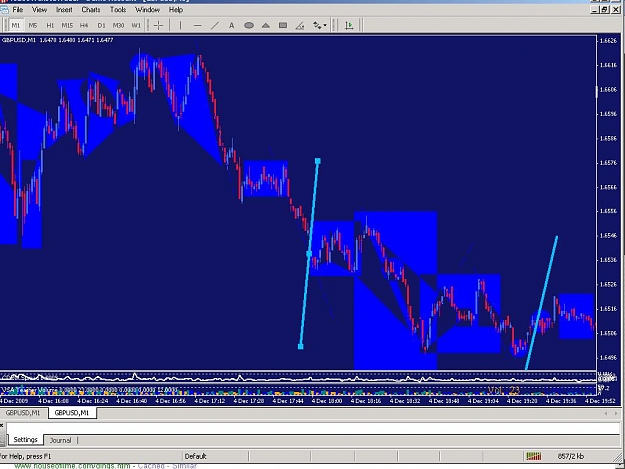This screenshot has width=625, height=469.
Task: Open the Insert menu
Action: coord(64,10)
